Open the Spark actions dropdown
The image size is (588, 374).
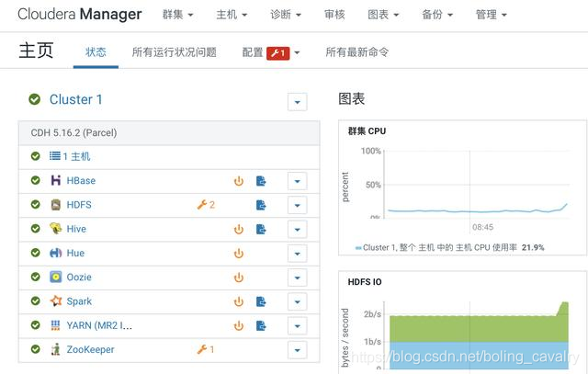pos(298,301)
